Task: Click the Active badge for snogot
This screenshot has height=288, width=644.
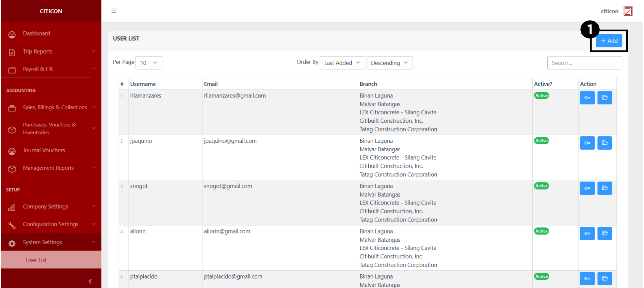Action: [541, 186]
